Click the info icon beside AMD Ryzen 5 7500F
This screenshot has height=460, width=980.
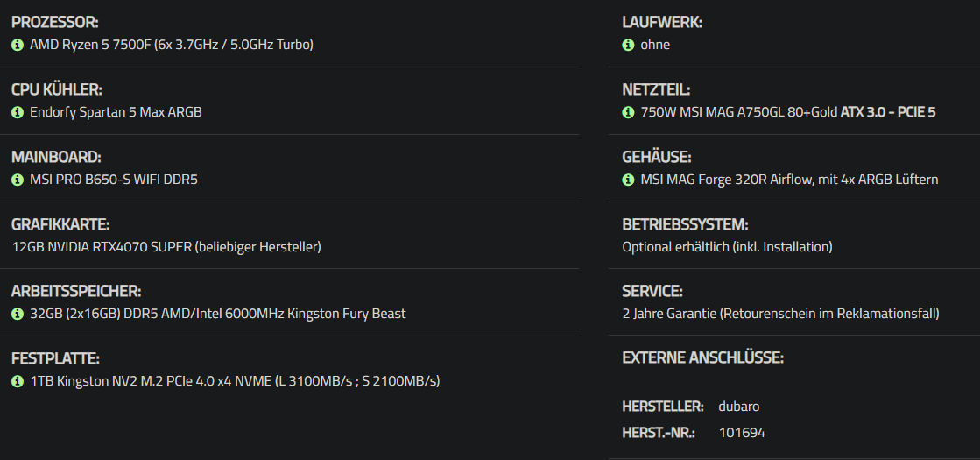18,45
